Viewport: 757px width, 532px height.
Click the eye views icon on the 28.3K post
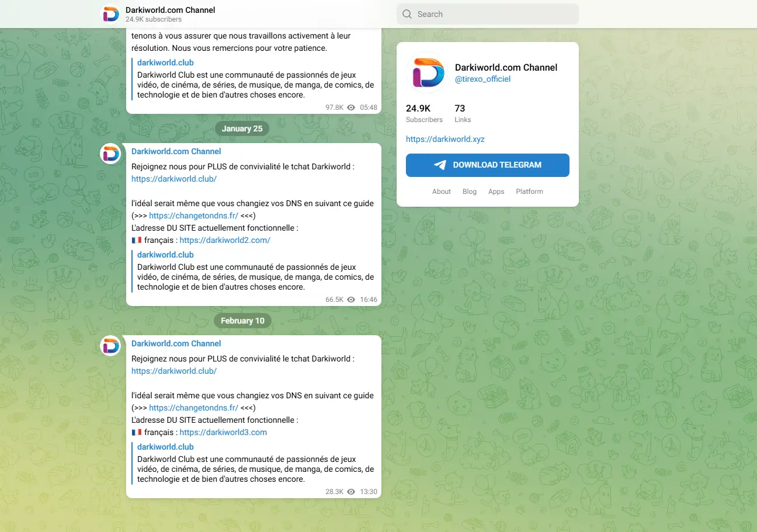click(351, 492)
